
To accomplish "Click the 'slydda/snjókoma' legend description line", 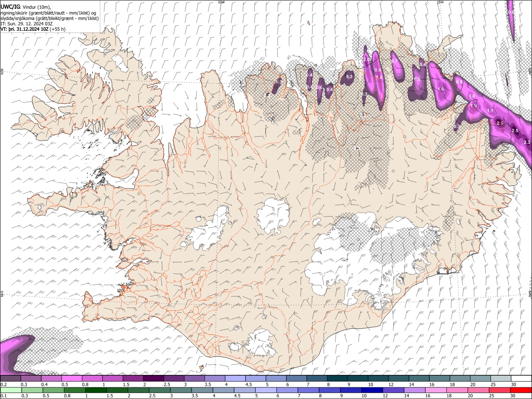I will (x=49, y=18).
